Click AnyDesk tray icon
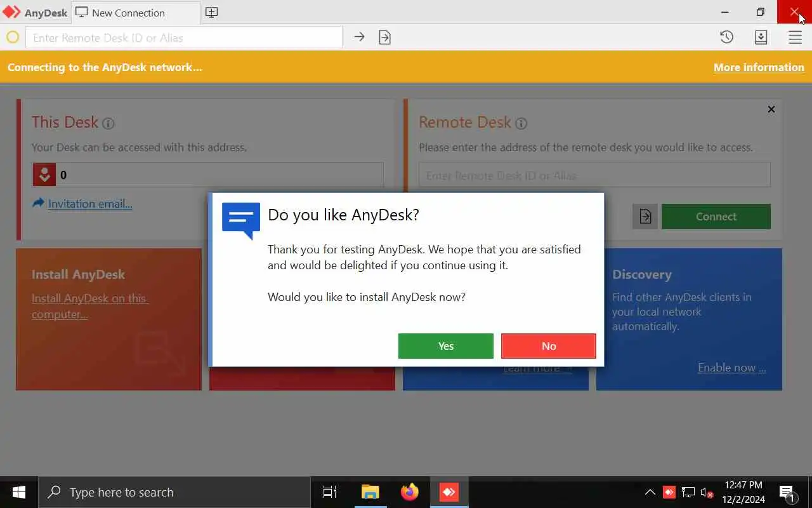 point(669,492)
